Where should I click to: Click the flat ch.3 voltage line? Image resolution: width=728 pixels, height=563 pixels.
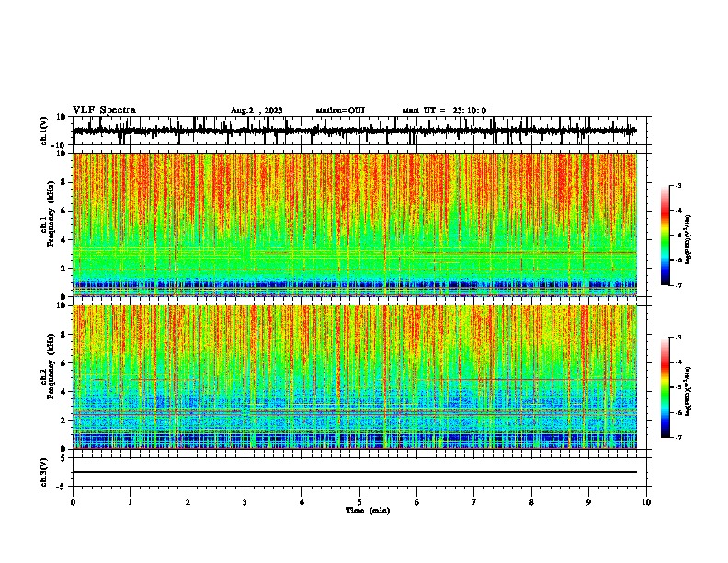click(x=354, y=472)
